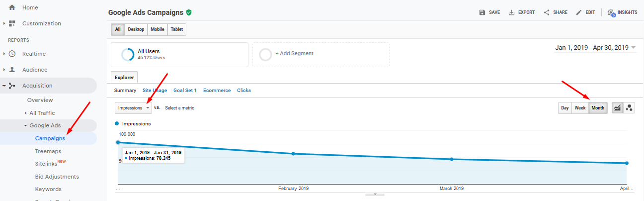Open the Clicks tab
Screen dimensions: 644x201
point(244,91)
